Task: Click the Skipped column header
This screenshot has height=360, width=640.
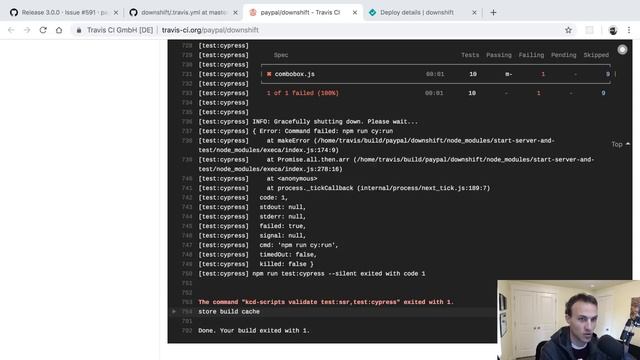Action: pyautogui.click(x=596, y=55)
